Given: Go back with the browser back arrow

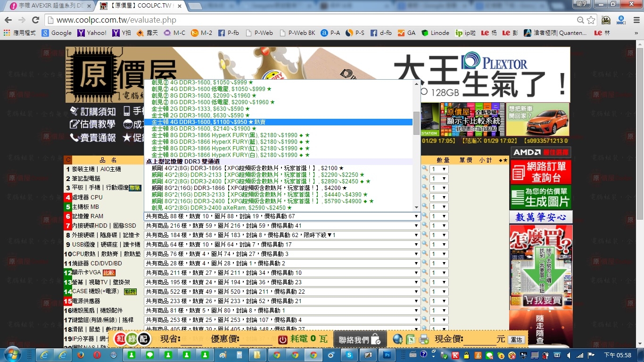Looking at the screenshot, I should 8,20.
